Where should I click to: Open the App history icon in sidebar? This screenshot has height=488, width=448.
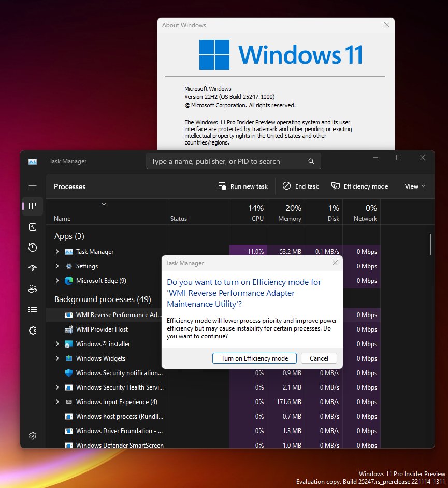(33, 248)
